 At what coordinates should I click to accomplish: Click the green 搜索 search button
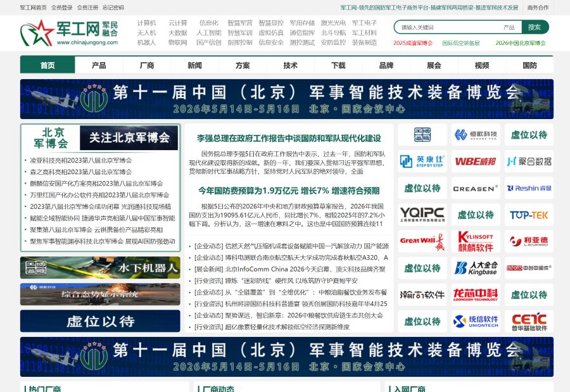coord(533,28)
